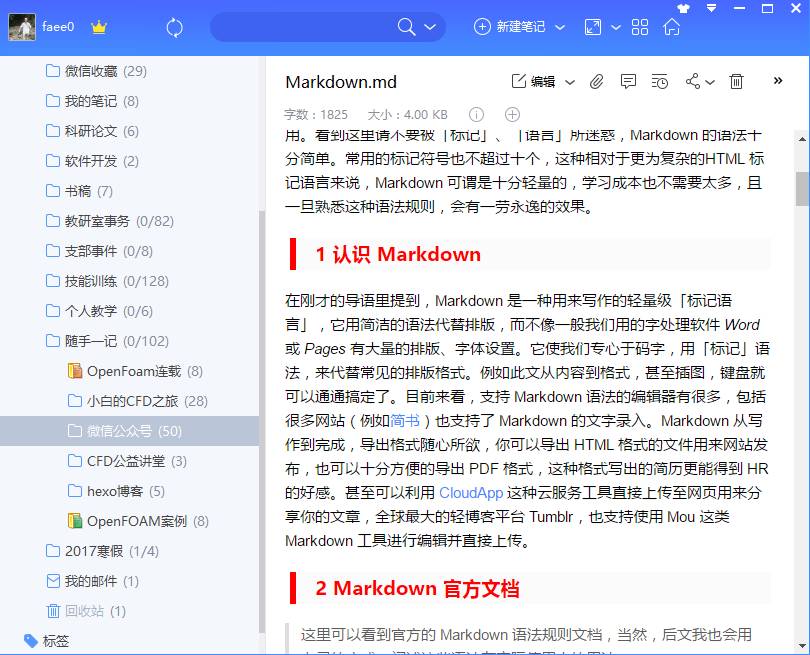Click the four-squares grid apps icon

pos(640,27)
